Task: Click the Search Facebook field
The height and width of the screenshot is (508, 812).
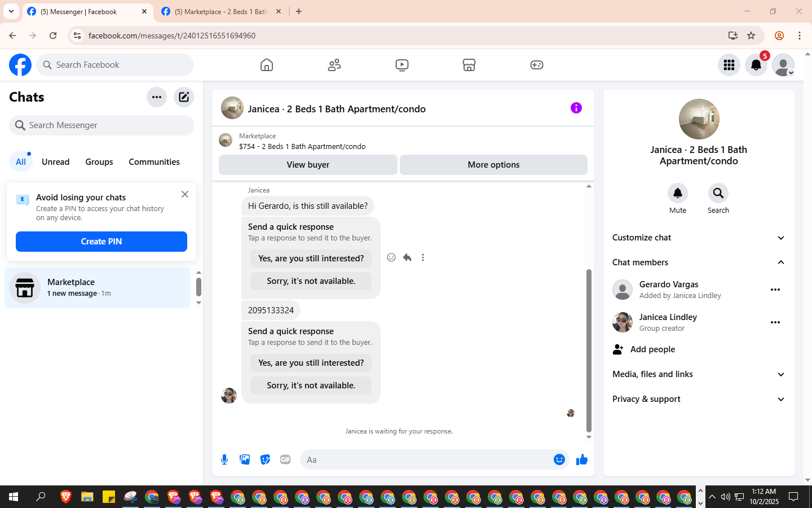Action: pos(115,65)
